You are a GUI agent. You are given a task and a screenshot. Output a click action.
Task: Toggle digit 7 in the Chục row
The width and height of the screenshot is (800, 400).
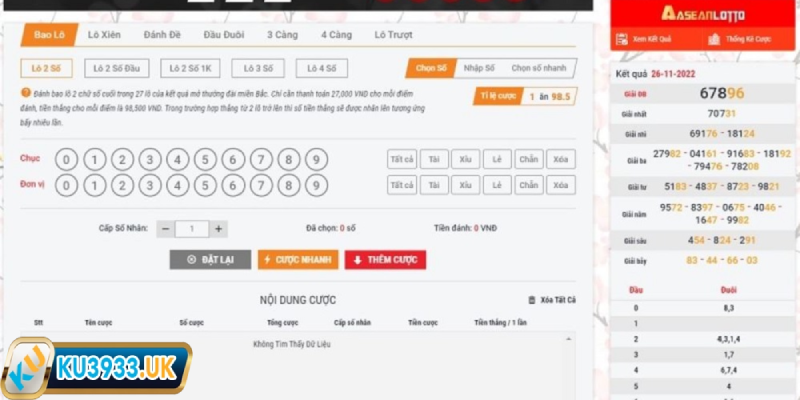[261, 160]
